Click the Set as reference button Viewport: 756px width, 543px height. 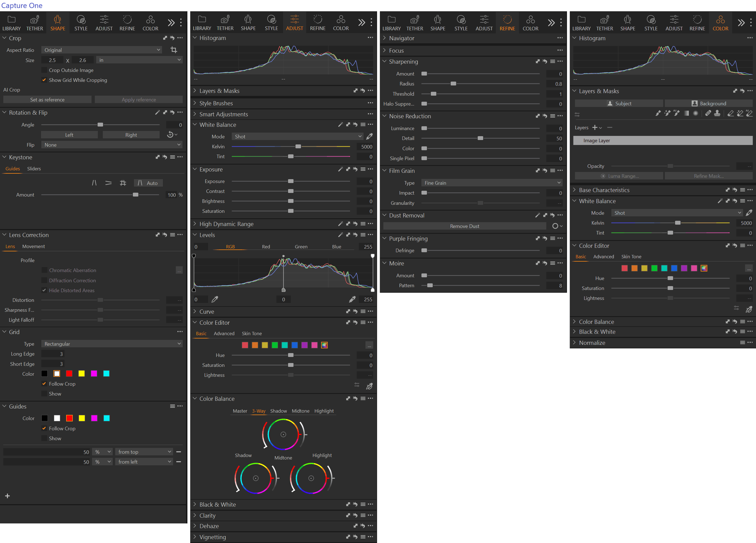pyautogui.click(x=47, y=100)
